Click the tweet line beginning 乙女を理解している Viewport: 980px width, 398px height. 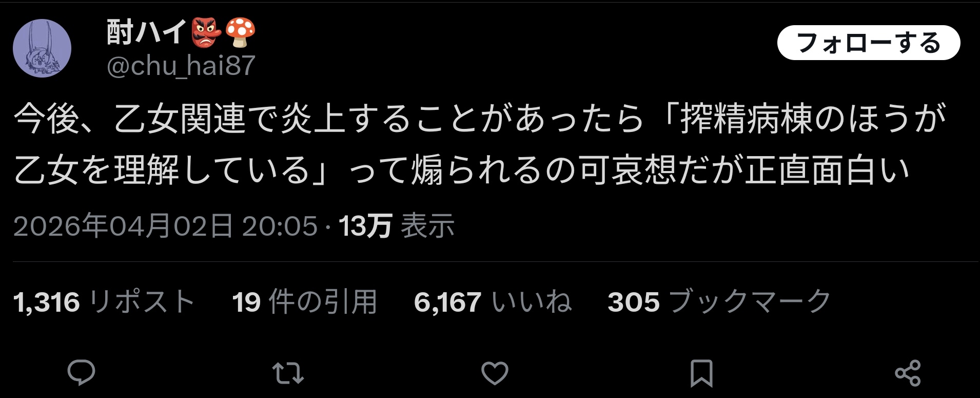[x=462, y=170]
